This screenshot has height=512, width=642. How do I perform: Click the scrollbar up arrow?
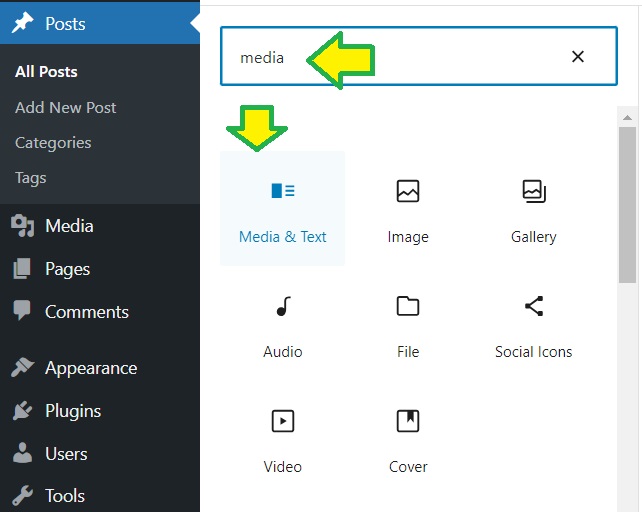click(627, 118)
